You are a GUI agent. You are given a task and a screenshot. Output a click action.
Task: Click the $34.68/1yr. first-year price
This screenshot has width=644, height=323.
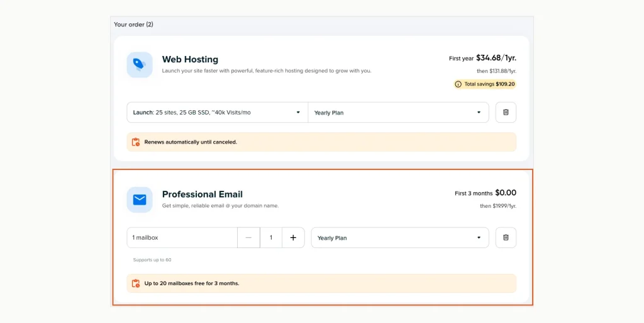496,58
